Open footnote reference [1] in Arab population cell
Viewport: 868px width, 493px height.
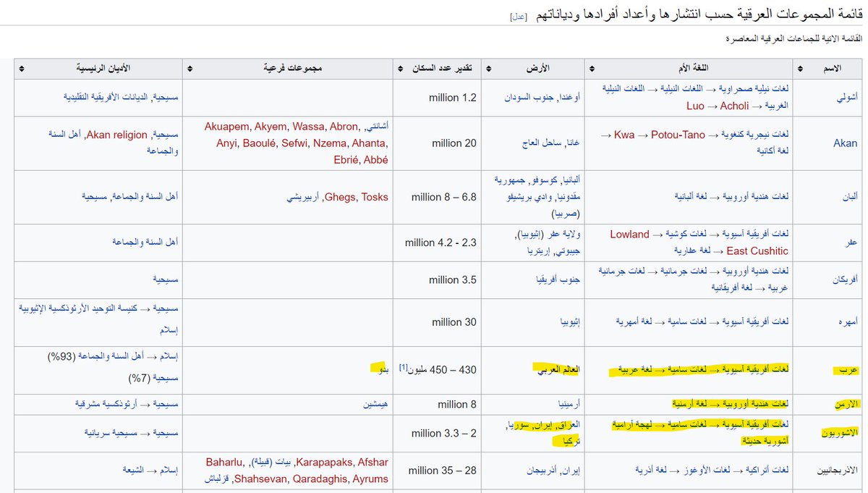pos(404,366)
